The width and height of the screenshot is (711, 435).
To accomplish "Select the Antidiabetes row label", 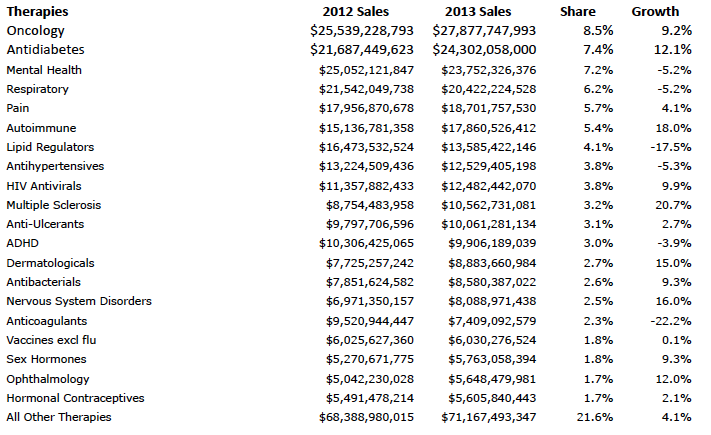I will [x=45, y=49].
